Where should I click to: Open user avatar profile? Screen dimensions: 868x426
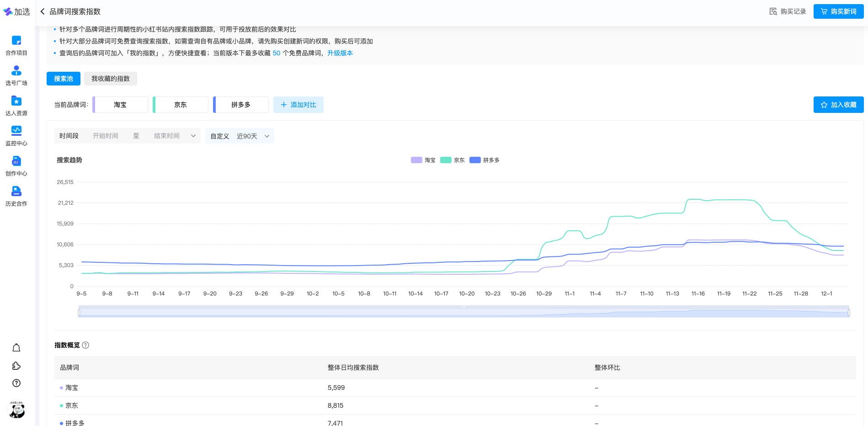tap(17, 410)
